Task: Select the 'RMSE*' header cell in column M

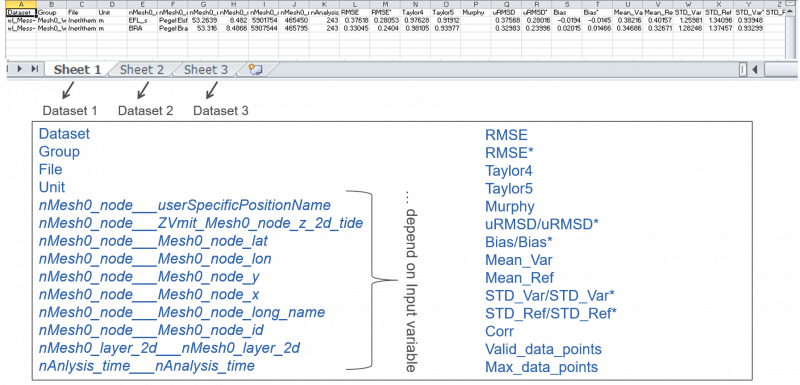Action: pos(385,11)
